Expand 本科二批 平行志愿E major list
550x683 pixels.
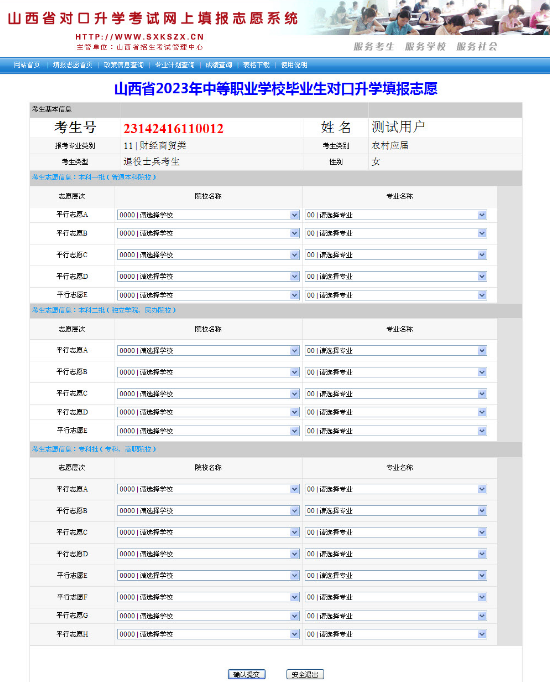point(395,431)
